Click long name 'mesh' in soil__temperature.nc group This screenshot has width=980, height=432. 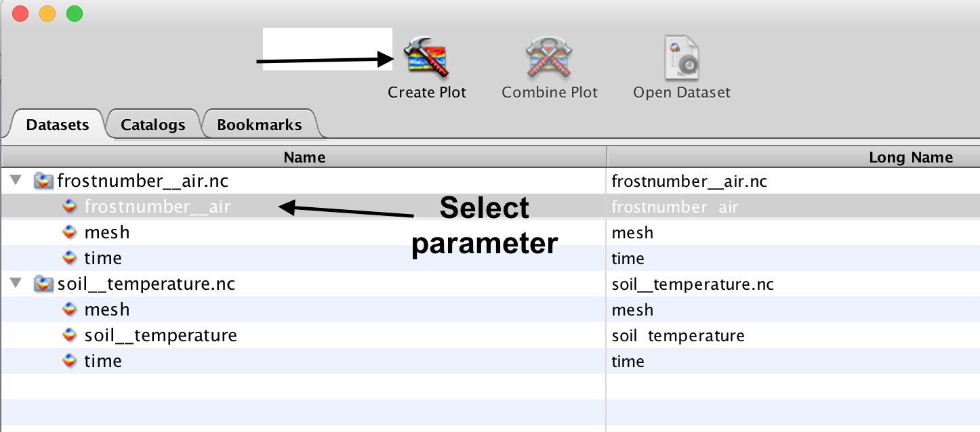click(632, 309)
